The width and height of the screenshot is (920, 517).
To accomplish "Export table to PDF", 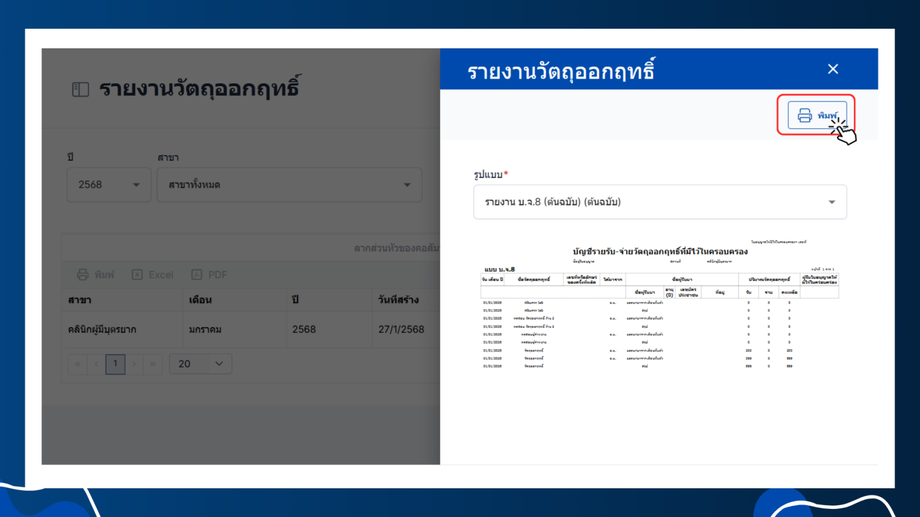I will tap(209, 275).
